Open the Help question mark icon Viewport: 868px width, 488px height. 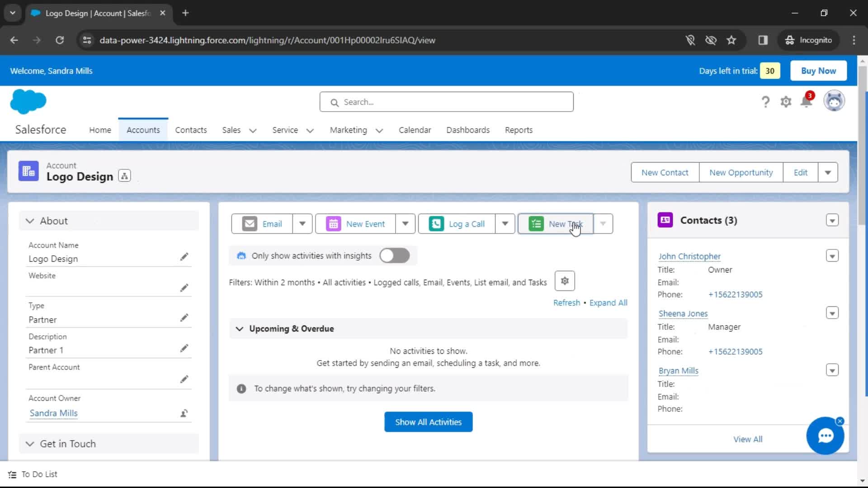point(765,102)
